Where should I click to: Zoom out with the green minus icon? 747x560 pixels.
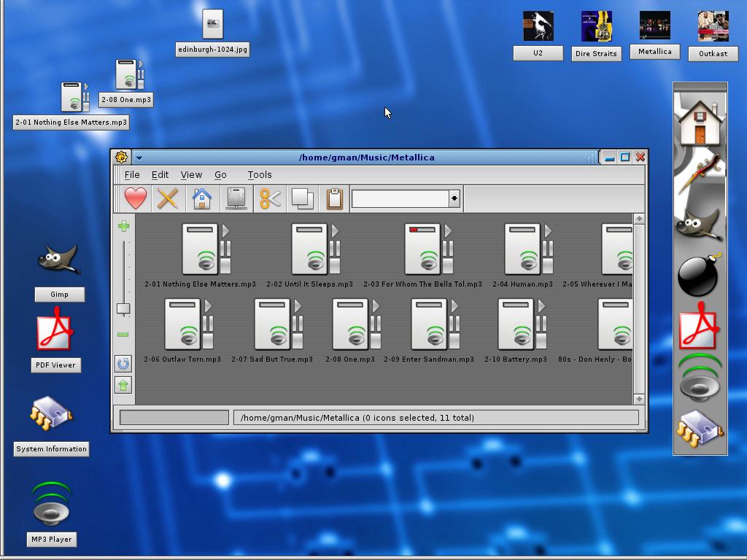click(x=123, y=334)
